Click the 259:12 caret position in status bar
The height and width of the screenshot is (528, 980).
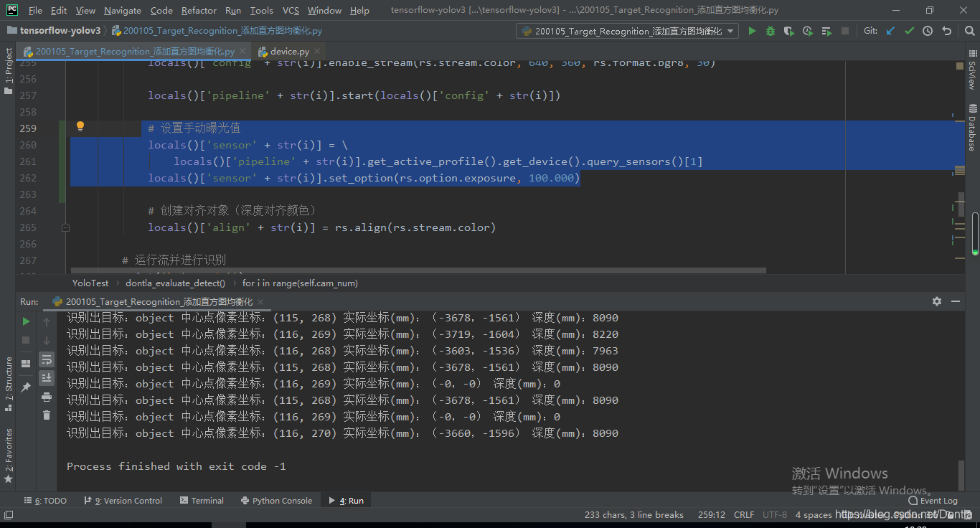(712, 514)
